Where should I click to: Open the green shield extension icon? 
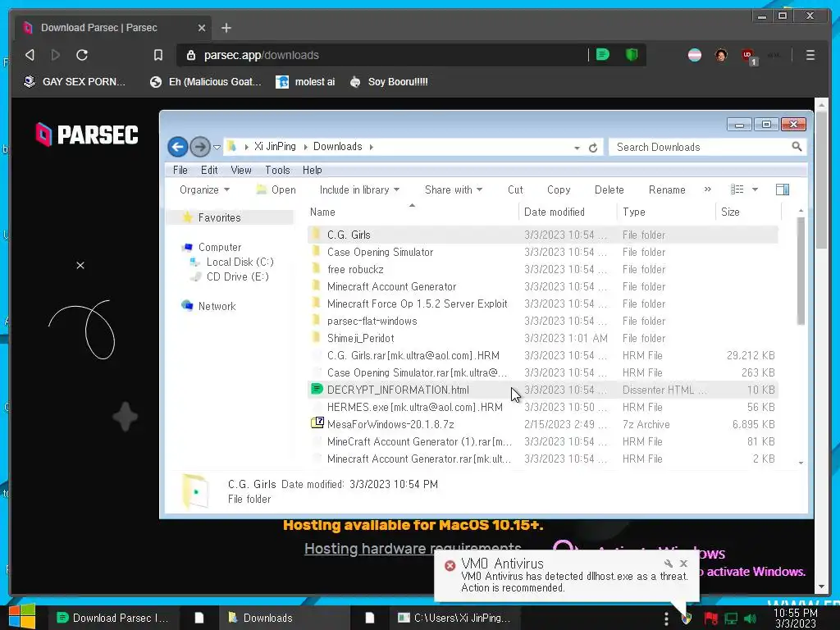click(x=632, y=55)
